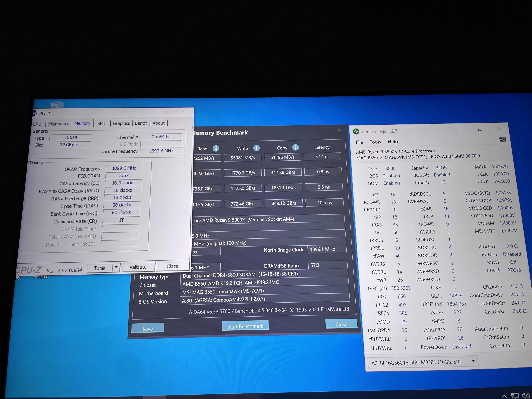Click the ZenTimings app logo icon
Viewport: 532px width, 399px height.
click(x=356, y=132)
